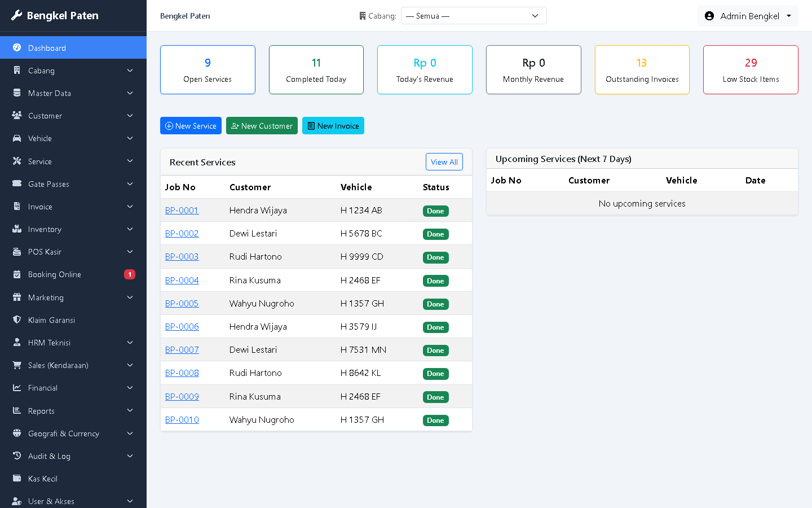
Task: Click the Low Stock Items stat card
Action: tap(751, 70)
